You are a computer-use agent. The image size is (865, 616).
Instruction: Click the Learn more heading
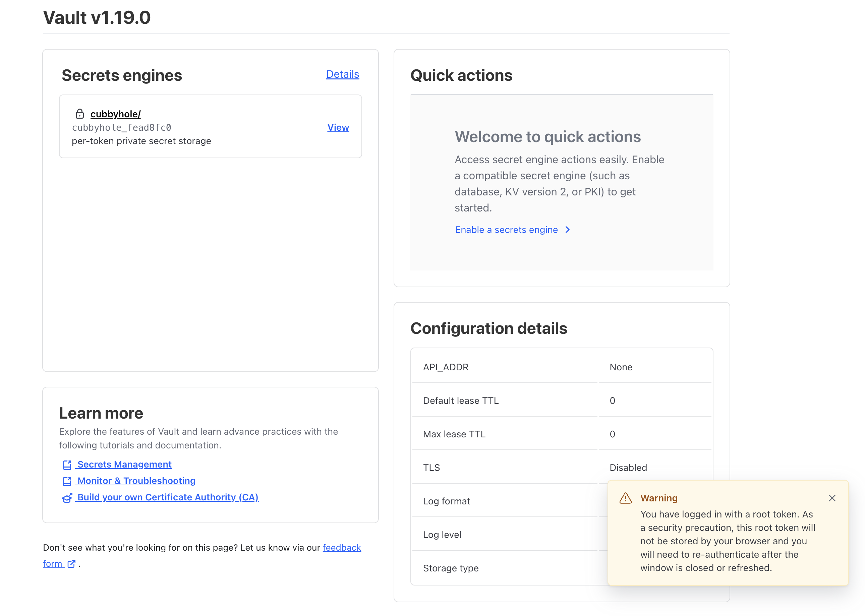click(101, 413)
